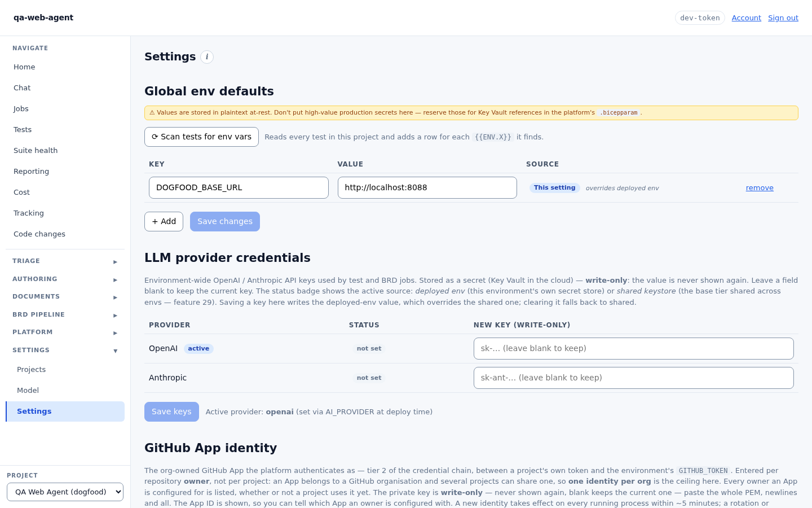Go to the Chat page
This screenshot has height=508, width=812.
click(x=65, y=88)
